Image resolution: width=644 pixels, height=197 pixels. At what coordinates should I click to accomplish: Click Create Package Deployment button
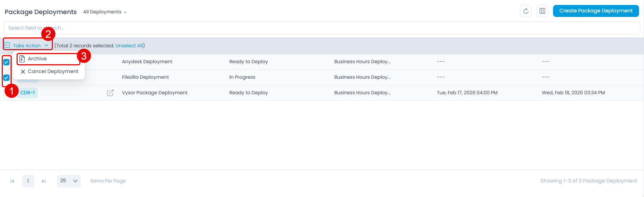pos(596,11)
